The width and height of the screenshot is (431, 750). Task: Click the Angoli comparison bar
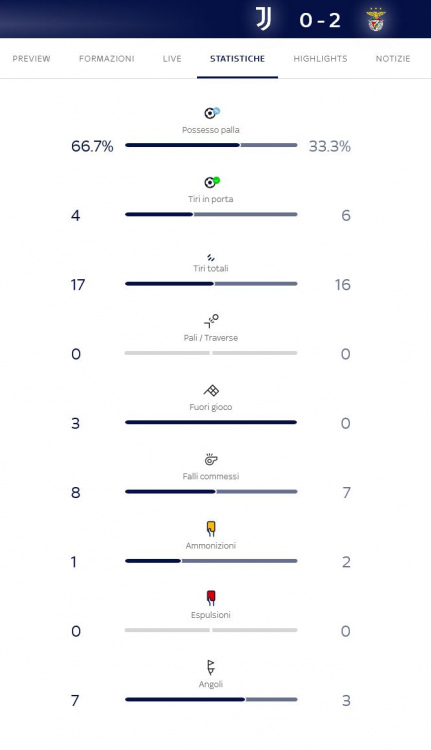211,699
